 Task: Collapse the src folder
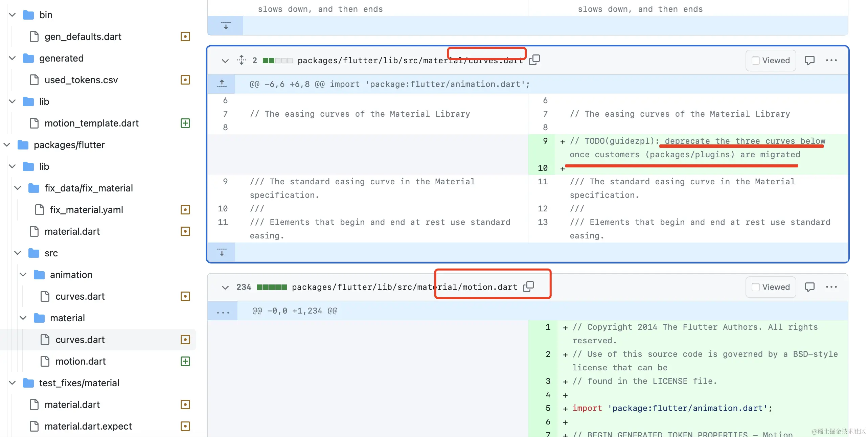click(18, 253)
